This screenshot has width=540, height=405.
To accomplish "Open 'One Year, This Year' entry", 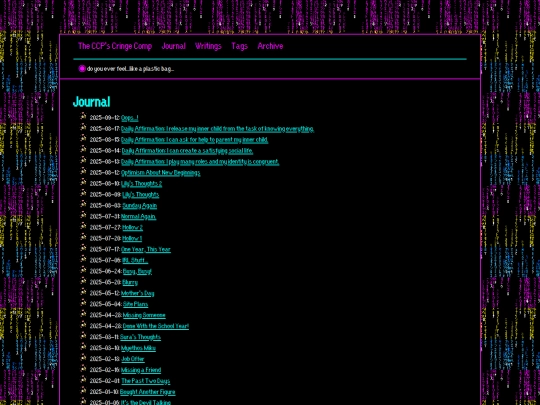I will click(146, 249).
